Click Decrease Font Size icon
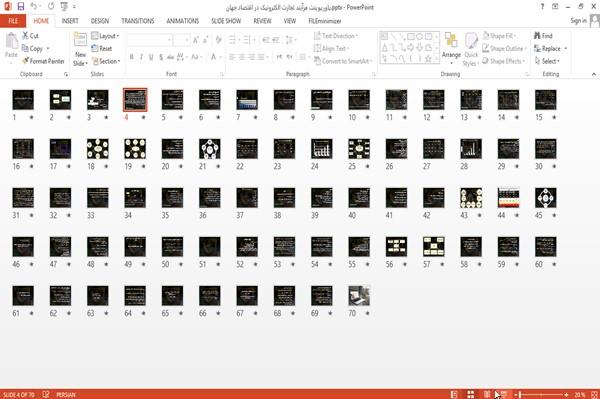 (x=205, y=40)
